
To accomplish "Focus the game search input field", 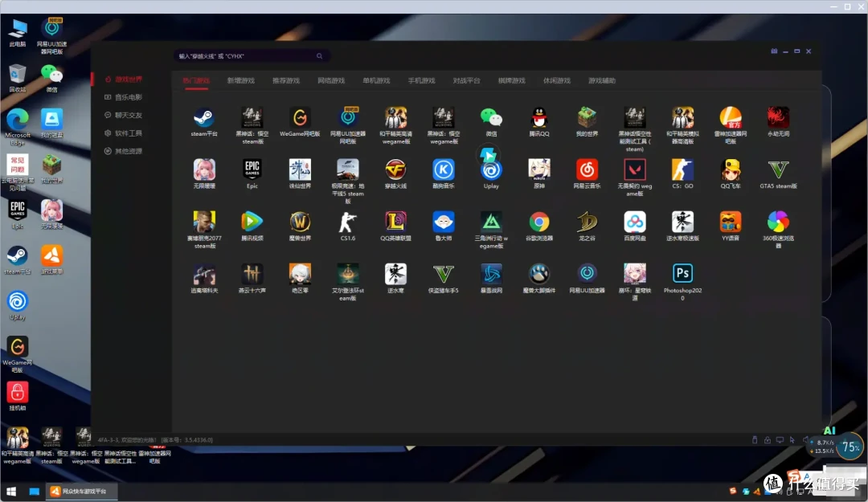I will pyautogui.click(x=252, y=56).
